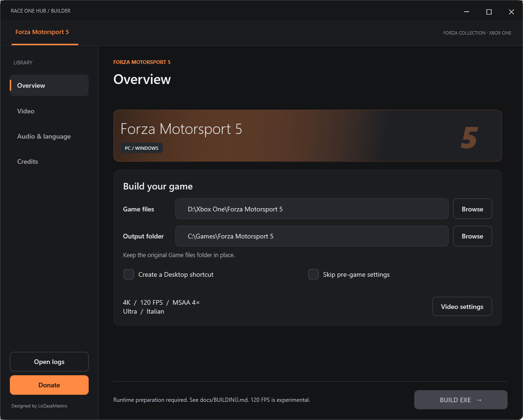
Task: Go to Audio & language section
Action: point(49,136)
